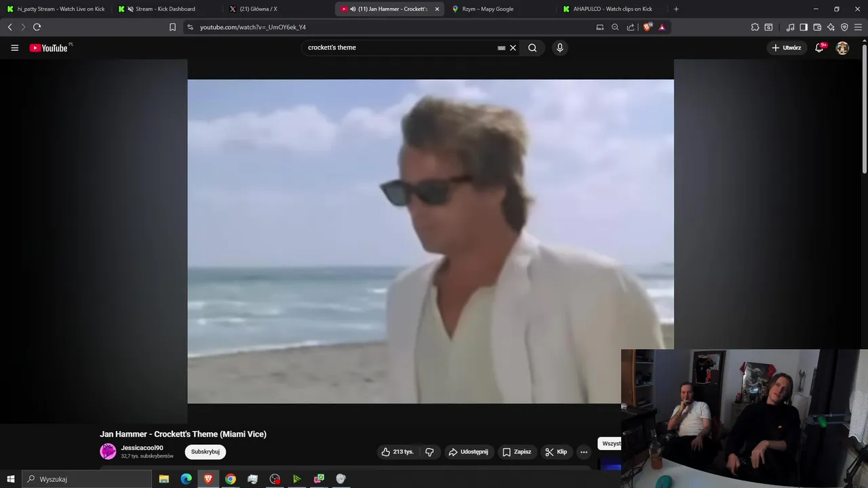This screenshot has height=488, width=868.
Task: Switch to Rzym – Mapy Google tab
Action: click(500, 9)
